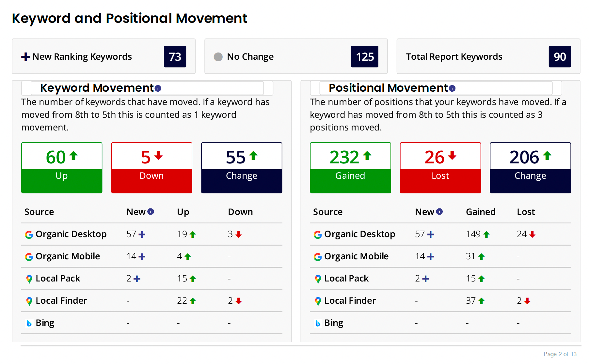Click info icon beside New in positional table
589x364 pixels.
439,212
